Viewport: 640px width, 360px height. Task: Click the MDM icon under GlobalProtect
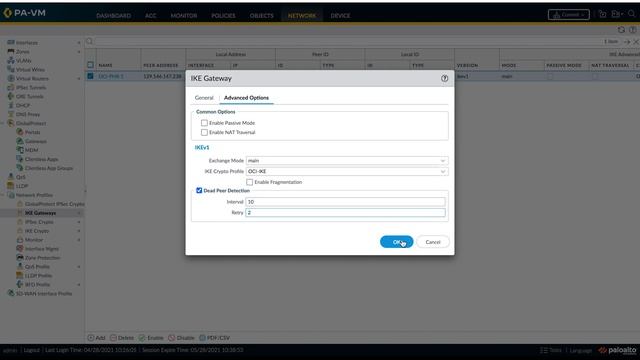(20, 150)
